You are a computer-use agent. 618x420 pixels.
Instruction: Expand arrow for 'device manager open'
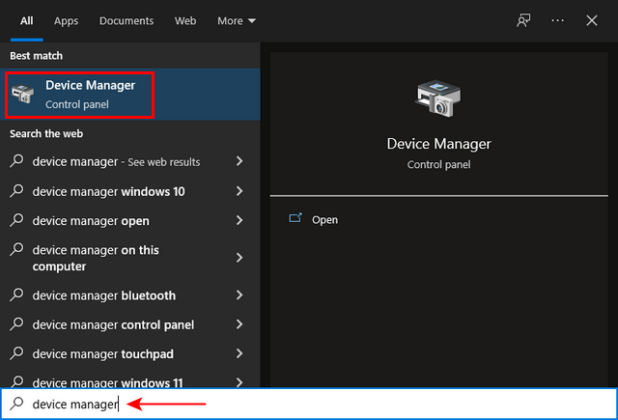[239, 221]
